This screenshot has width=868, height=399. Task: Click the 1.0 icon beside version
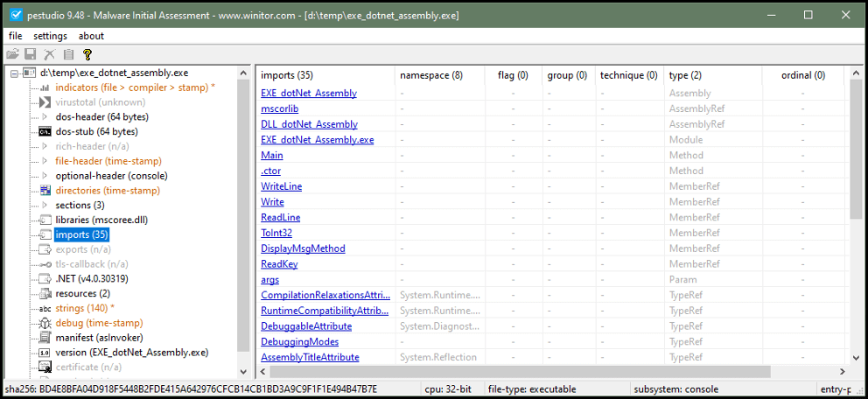pyautogui.click(x=45, y=353)
